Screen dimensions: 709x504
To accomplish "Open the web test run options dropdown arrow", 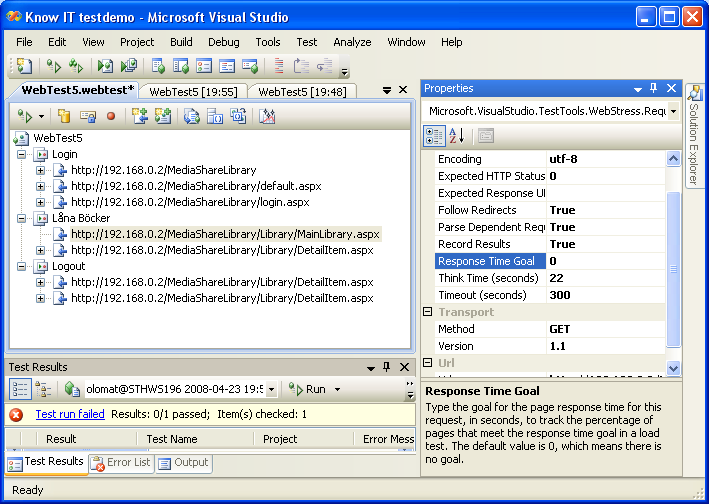I will pos(41,117).
